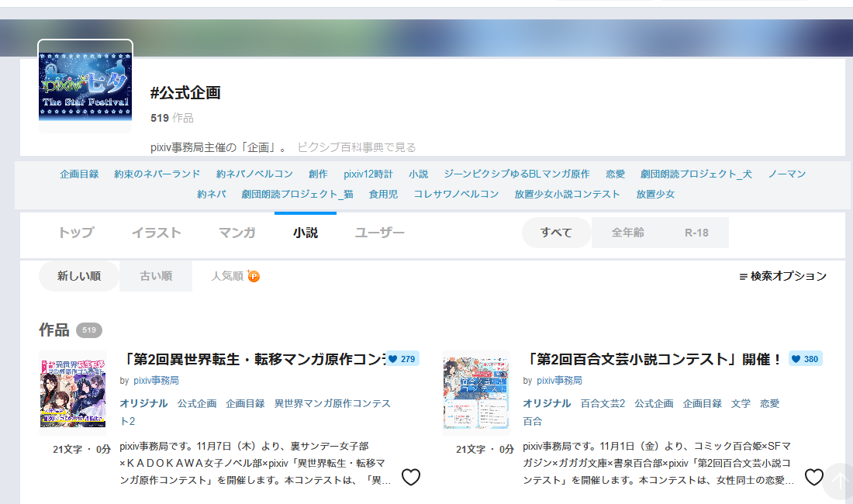Click the 放置少女小説コンテスト tag
This screenshot has width=853, height=504.
tap(568, 194)
